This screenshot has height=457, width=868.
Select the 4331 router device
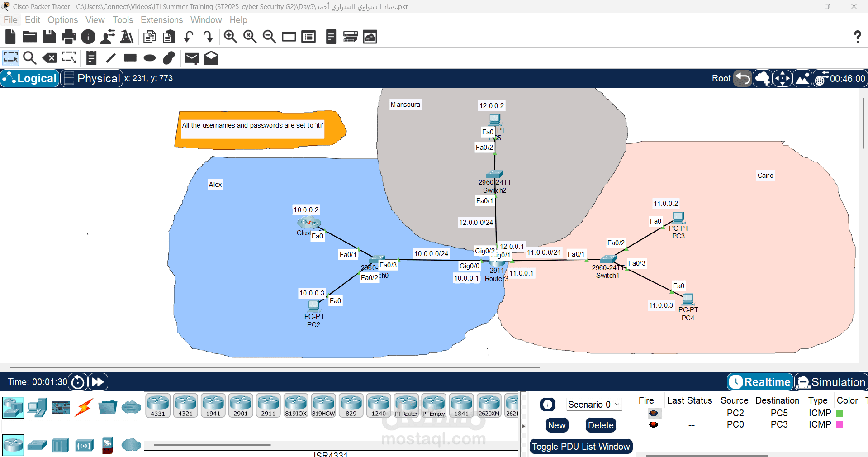(158, 405)
